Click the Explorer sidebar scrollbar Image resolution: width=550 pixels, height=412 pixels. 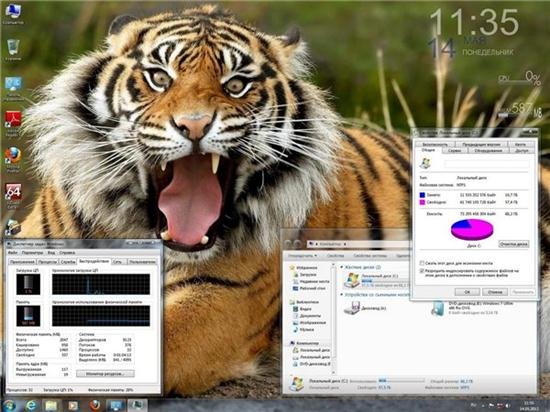point(333,318)
